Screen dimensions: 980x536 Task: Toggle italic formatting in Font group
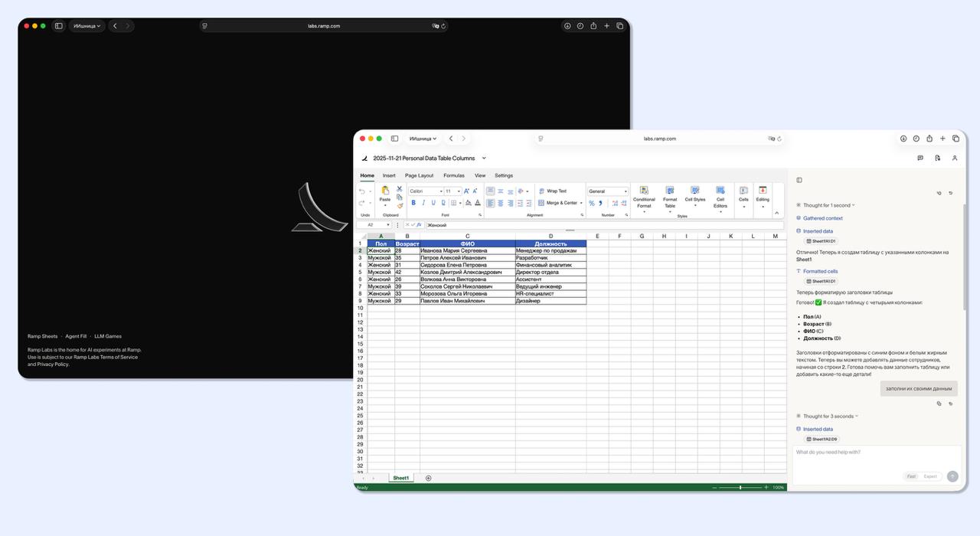423,203
